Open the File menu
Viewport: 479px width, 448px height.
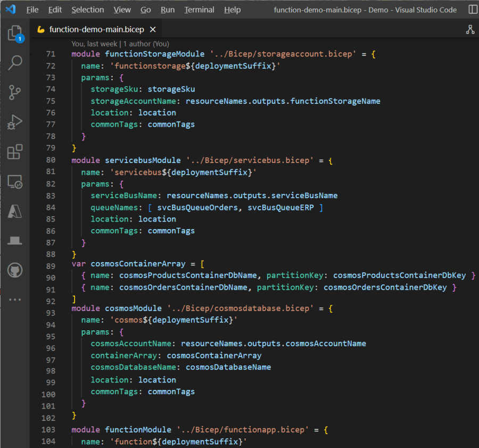click(x=32, y=10)
